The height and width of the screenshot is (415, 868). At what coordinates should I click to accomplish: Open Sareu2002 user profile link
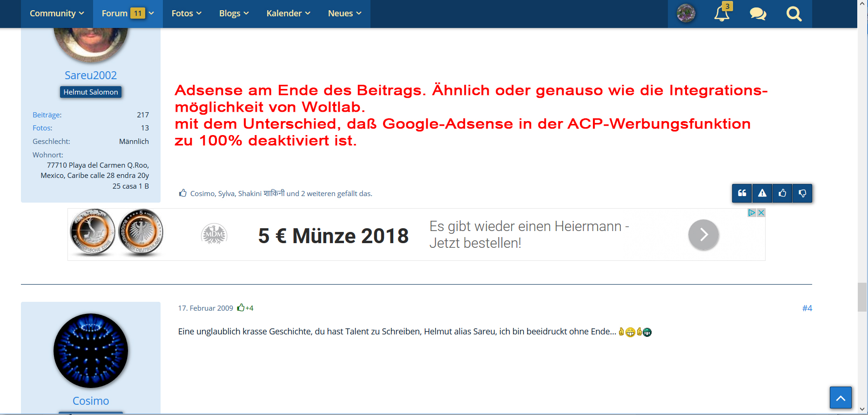pyautogui.click(x=91, y=75)
